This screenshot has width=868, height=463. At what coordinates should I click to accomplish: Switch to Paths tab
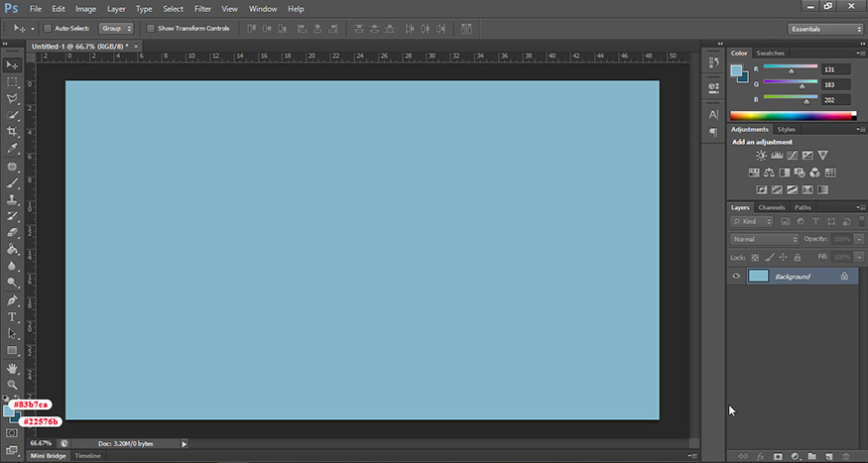803,207
